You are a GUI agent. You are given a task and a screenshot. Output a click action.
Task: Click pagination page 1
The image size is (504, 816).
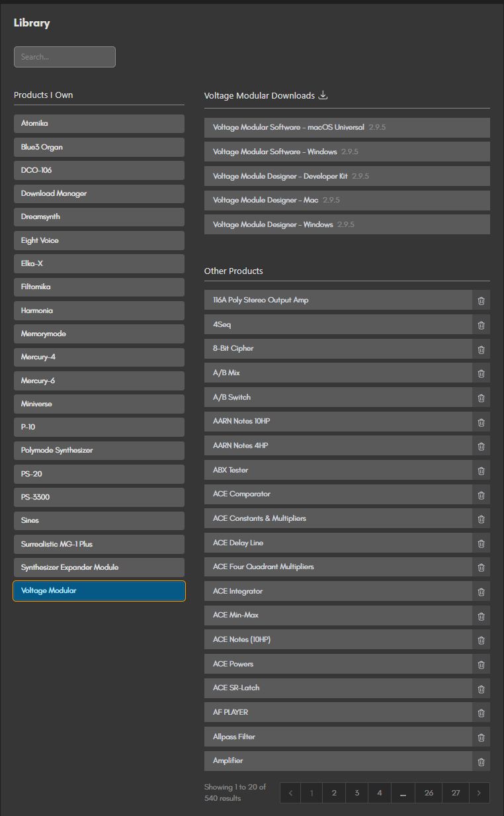click(x=312, y=793)
